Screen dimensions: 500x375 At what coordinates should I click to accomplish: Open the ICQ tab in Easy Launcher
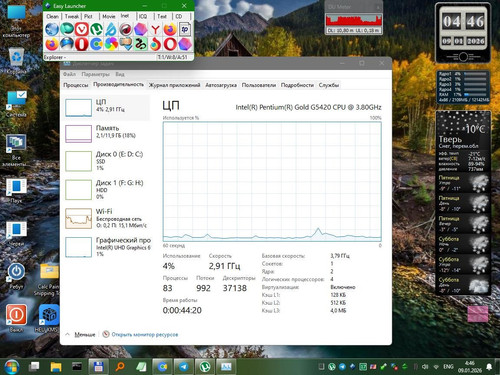click(143, 16)
